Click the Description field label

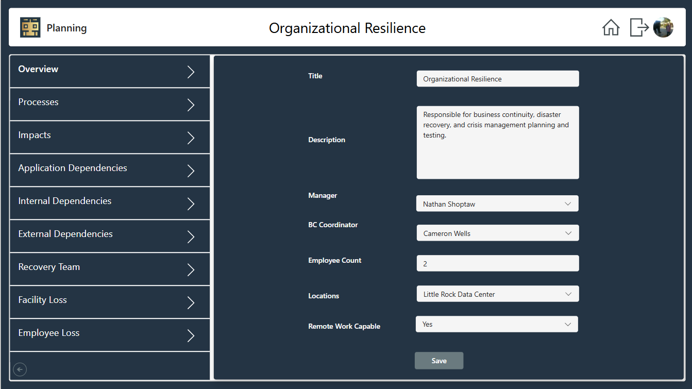pyautogui.click(x=327, y=140)
